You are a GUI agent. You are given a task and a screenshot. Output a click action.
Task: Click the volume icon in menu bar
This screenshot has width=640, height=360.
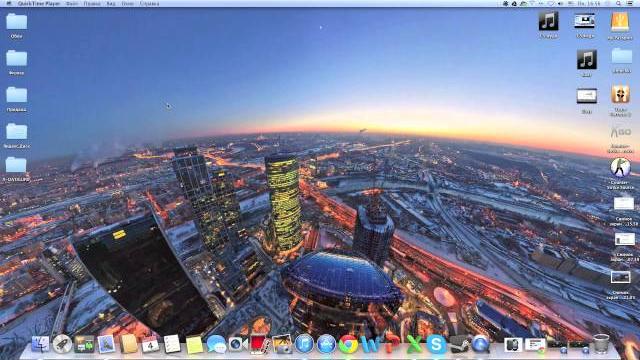click(560, 3)
